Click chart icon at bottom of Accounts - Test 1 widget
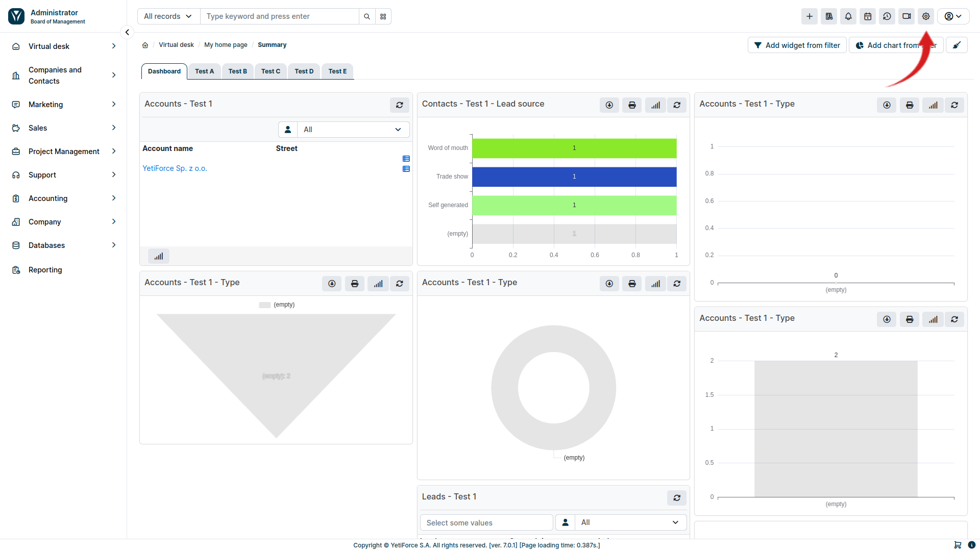 pyautogui.click(x=159, y=256)
